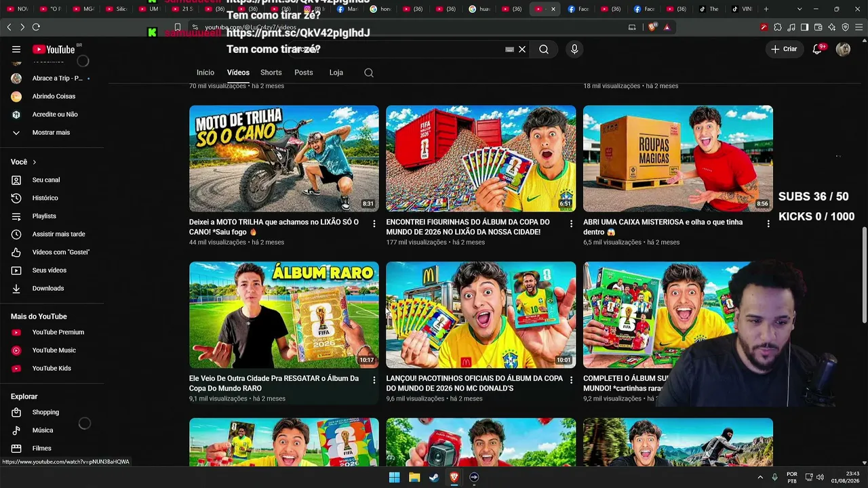Play the FIFA figurinhas container thumbnail video

(x=481, y=159)
